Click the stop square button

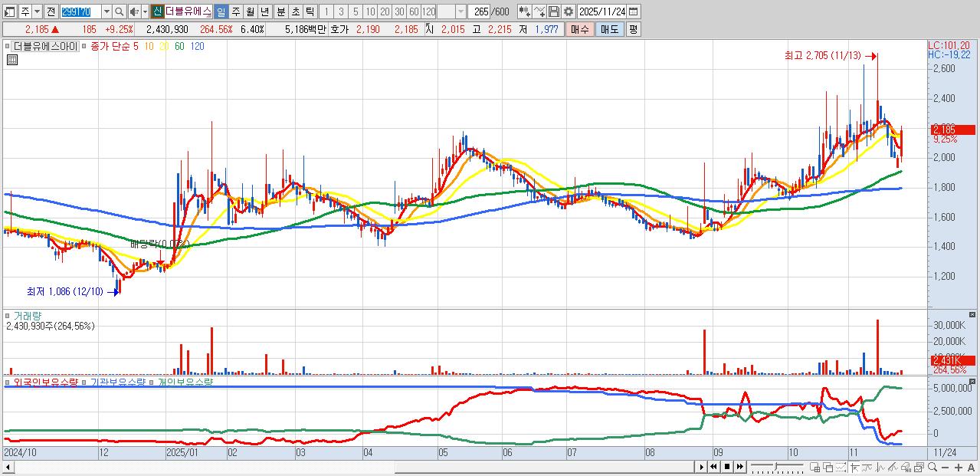[727, 467]
